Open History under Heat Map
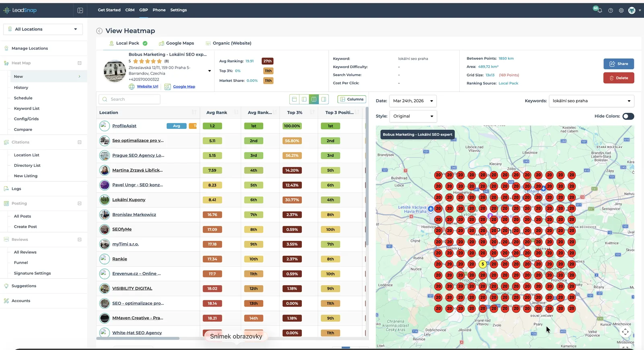This screenshot has width=644, height=350. [21, 87]
